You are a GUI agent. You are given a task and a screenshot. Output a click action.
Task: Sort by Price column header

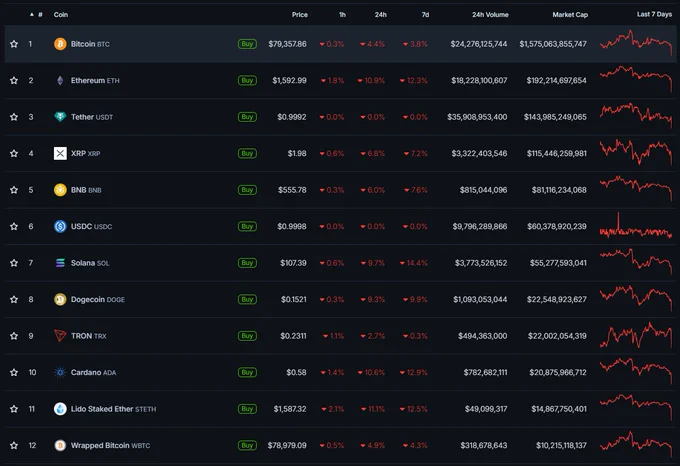point(300,15)
